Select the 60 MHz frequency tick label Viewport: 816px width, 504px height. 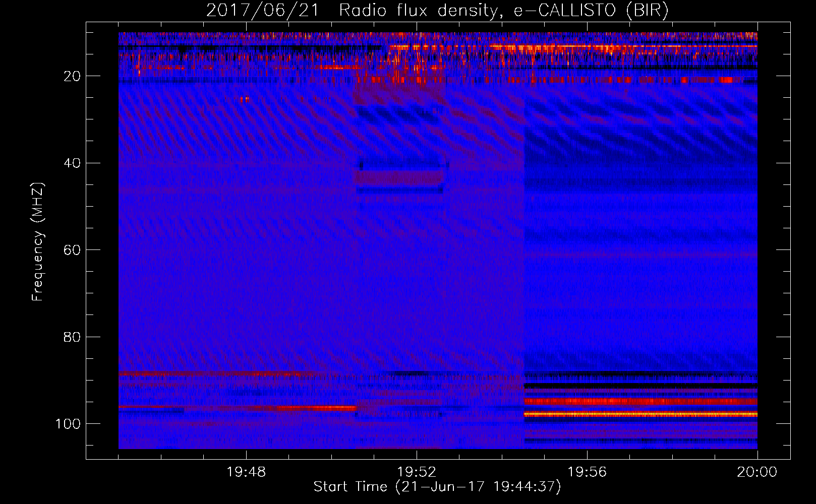(x=73, y=250)
